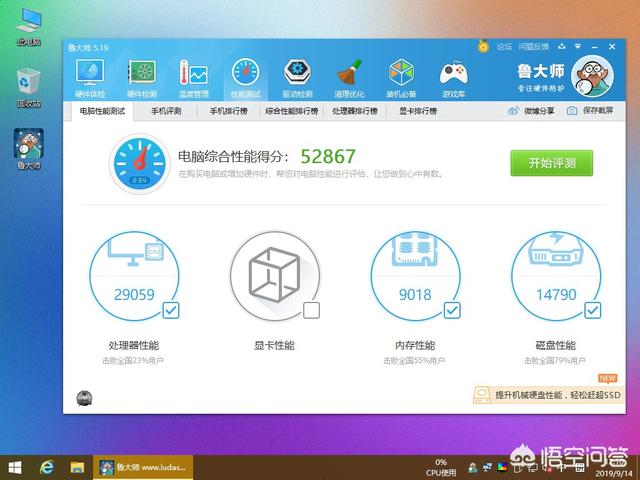
Task: Click the 鲁大师 taskbar window button
Action: click(x=143, y=467)
